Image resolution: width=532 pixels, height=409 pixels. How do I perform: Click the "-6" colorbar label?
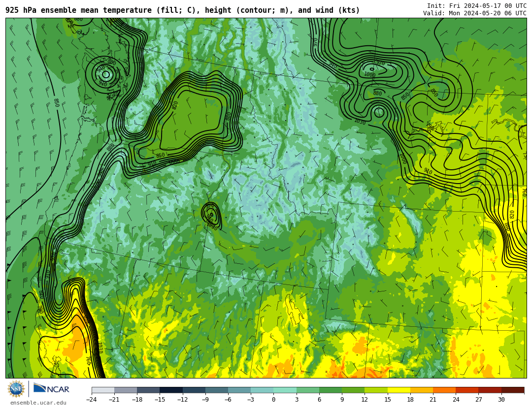(x=228, y=400)
